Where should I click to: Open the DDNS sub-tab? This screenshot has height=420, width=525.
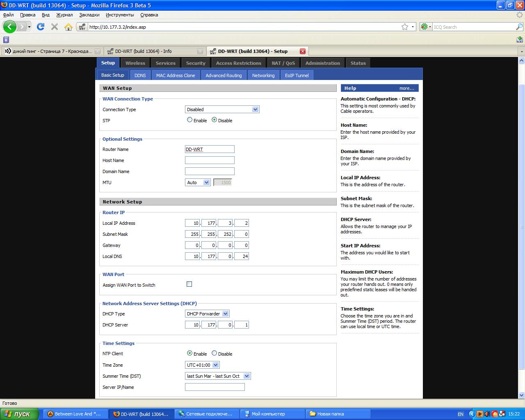click(x=140, y=75)
